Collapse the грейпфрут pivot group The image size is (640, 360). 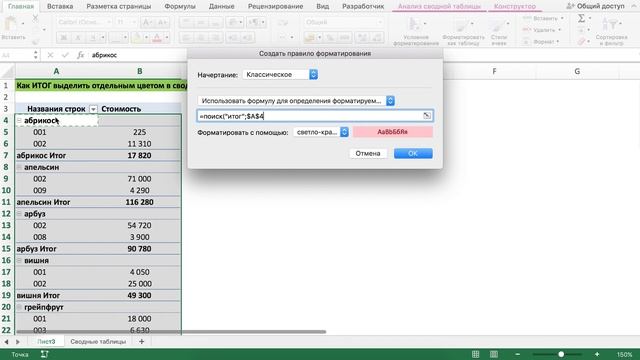[19, 307]
